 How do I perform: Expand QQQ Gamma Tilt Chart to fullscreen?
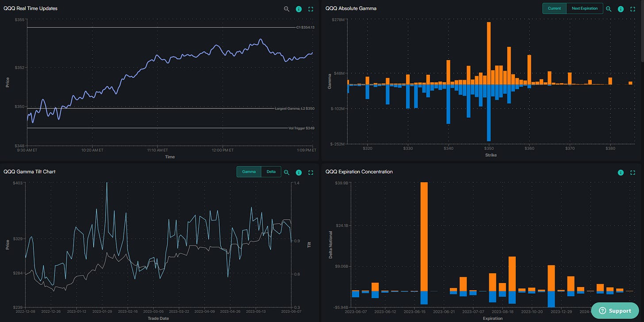click(x=310, y=172)
